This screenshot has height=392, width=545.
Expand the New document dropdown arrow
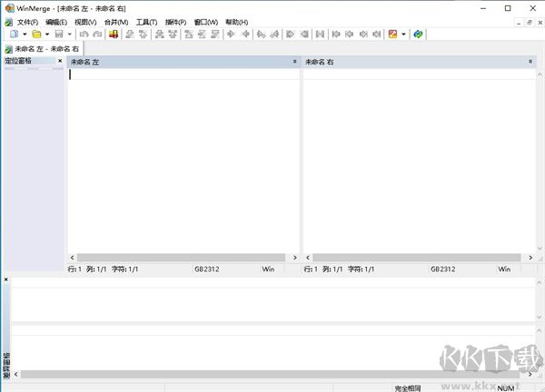[24, 34]
